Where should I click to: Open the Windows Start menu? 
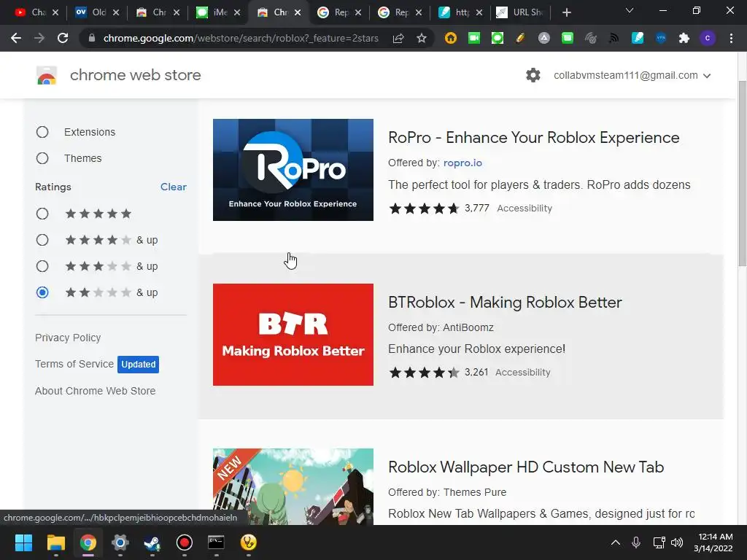(23, 542)
